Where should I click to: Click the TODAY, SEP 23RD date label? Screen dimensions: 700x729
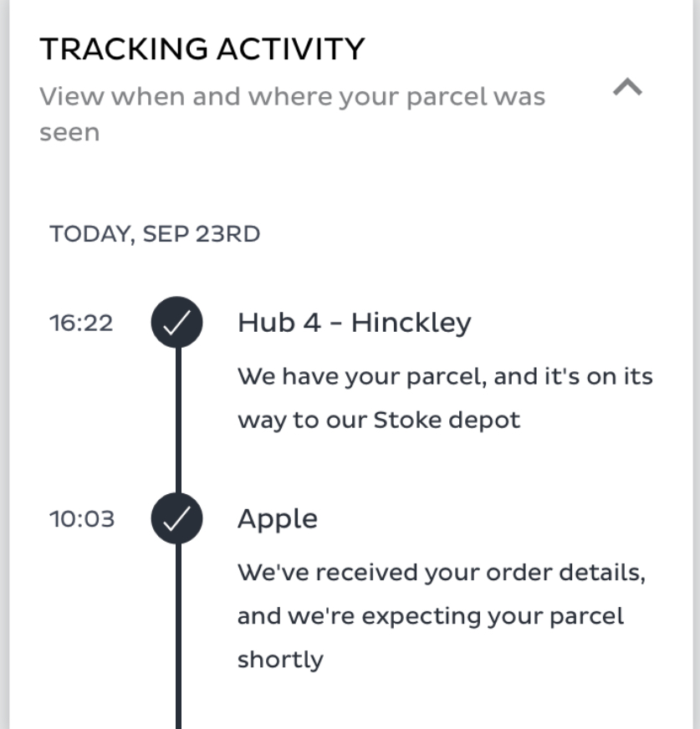coord(155,234)
